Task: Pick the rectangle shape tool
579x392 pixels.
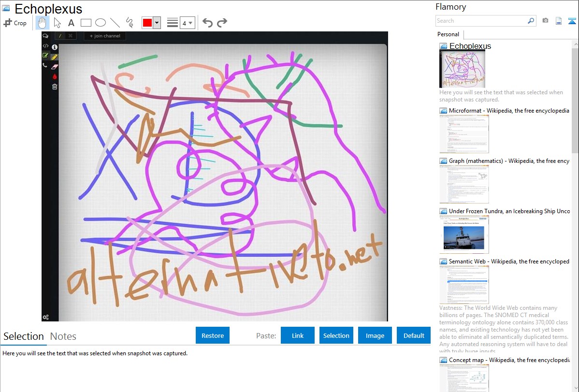Action: click(86, 23)
